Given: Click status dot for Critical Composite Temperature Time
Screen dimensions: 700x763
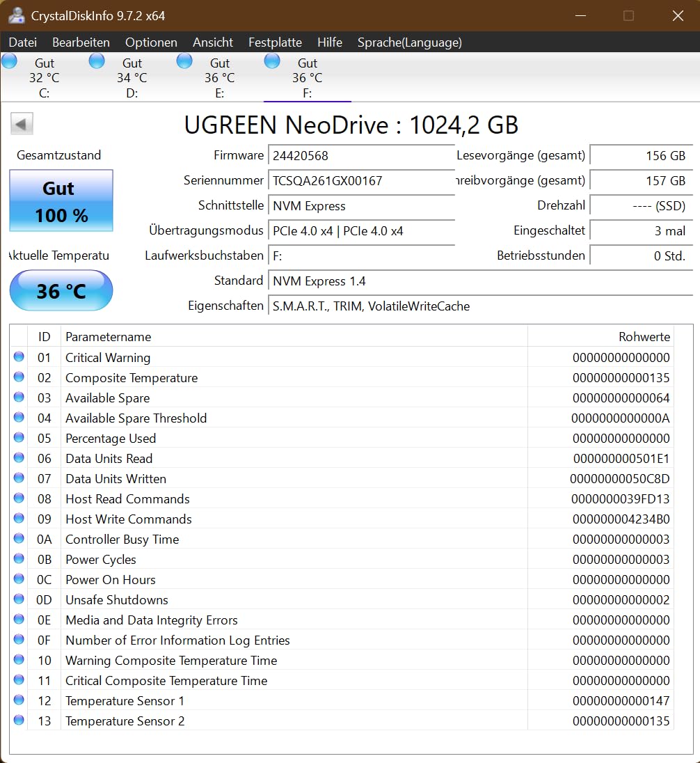Looking at the screenshot, I should 19,679.
